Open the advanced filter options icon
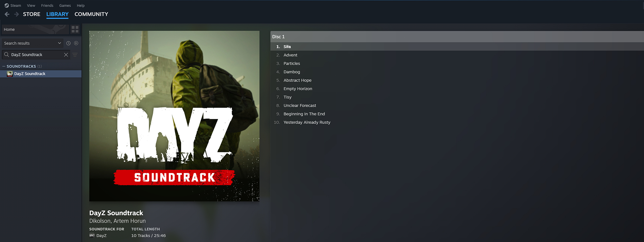This screenshot has height=242, width=644. (75, 54)
